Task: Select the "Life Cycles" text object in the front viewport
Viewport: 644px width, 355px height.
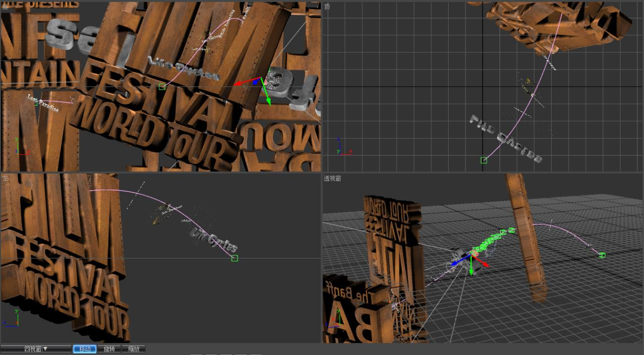Action: click(x=184, y=69)
